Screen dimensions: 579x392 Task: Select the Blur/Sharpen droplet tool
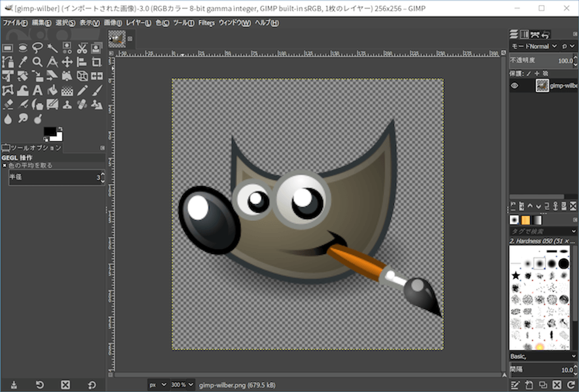click(x=8, y=118)
